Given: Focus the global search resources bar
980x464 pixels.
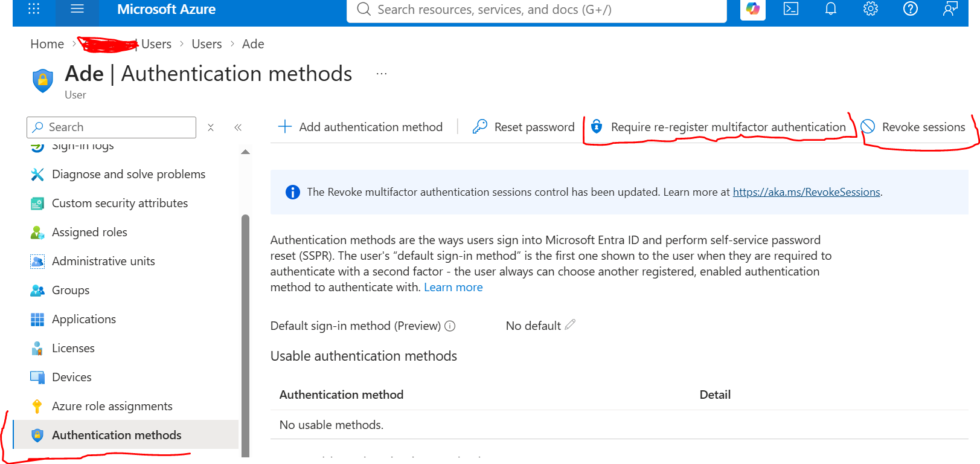Looking at the screenshot, I should [x=536, y=10].
